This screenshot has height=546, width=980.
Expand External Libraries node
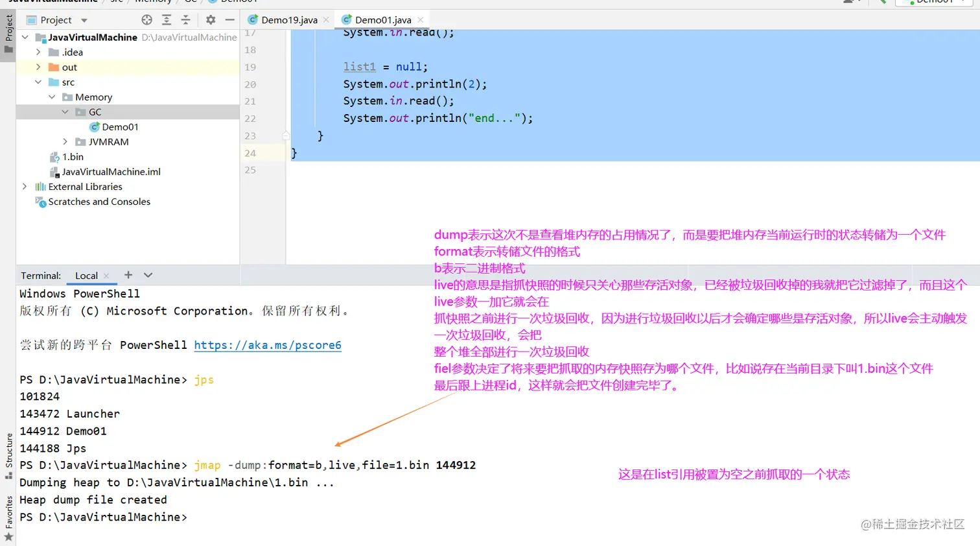tap(25, 187)
